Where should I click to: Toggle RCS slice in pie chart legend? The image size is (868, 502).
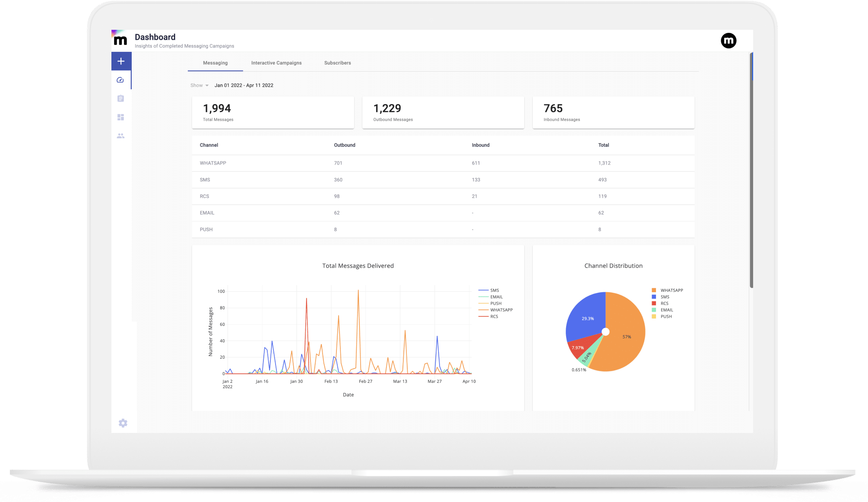click(664, 303)
